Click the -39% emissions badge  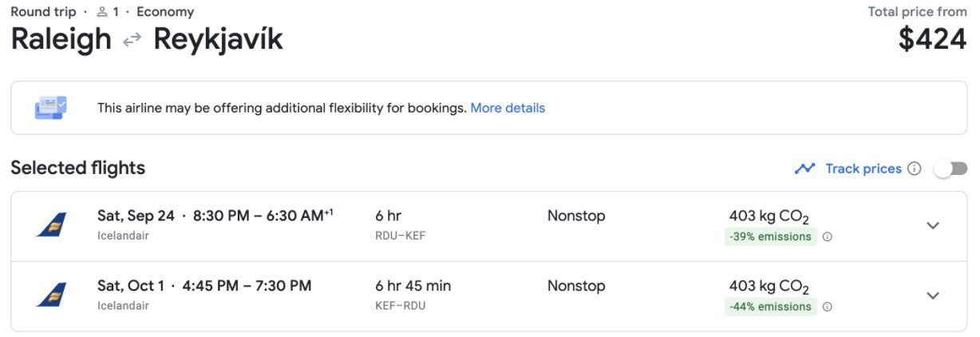click(x=771, y=237)
